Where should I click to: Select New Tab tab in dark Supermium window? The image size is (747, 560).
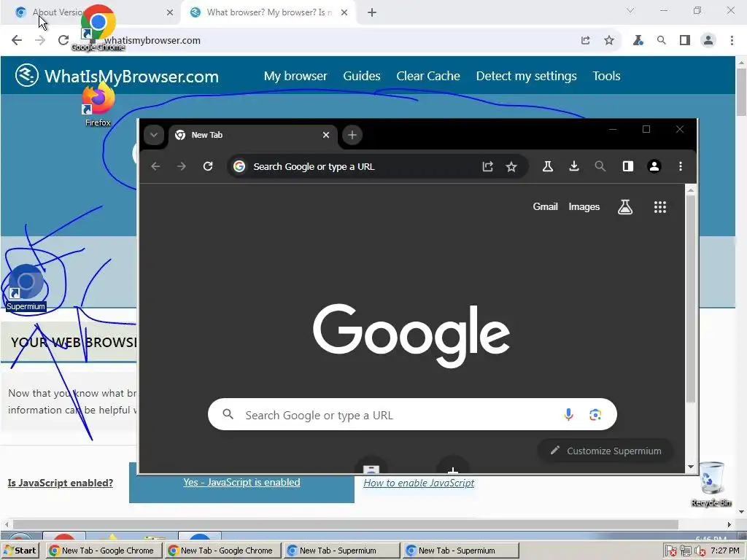click(253, 136)
